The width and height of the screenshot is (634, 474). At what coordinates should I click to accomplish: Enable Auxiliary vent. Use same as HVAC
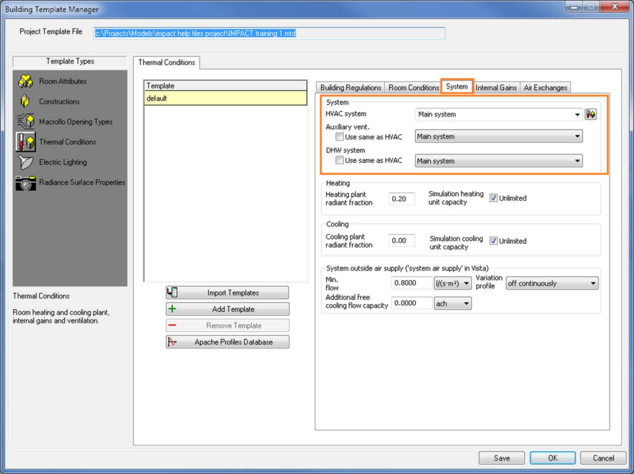tap(340, 137)
